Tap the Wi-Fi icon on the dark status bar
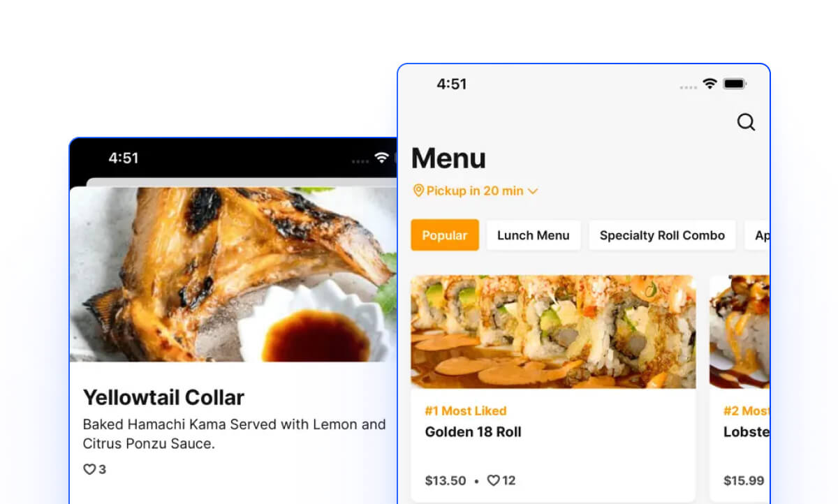Image resolution: width=838 pixels, height=504 pixels. (381, 158)
